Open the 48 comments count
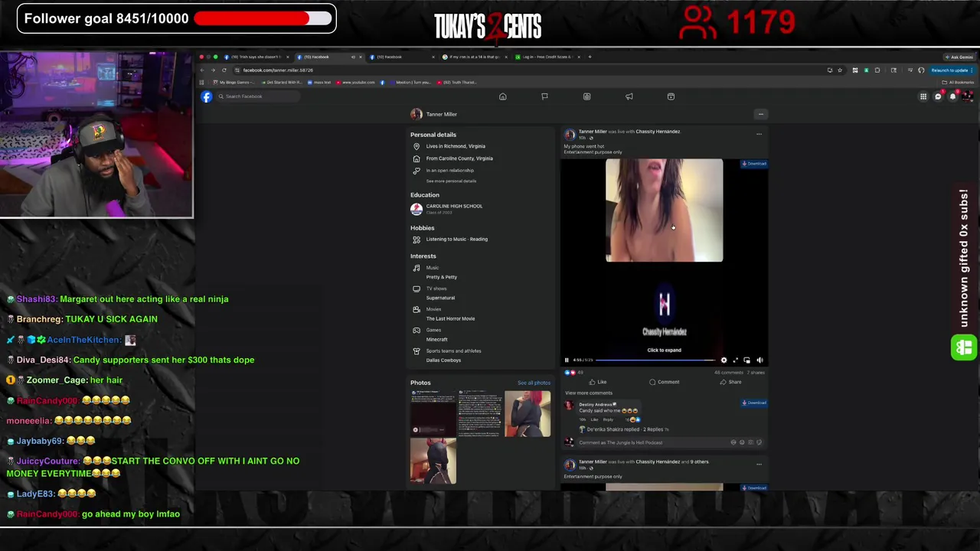Screen dimensions: 980x551 tap(728, 373)
